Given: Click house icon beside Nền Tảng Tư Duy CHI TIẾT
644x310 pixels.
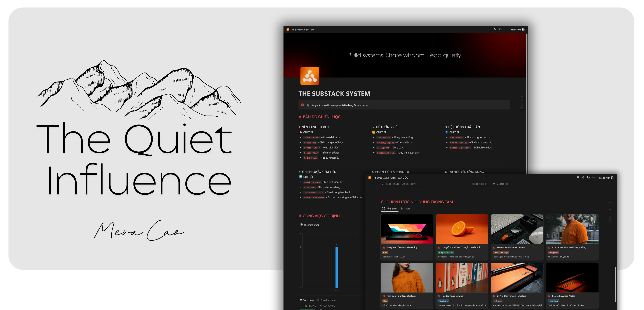Looking at the screenshot, I should point(301,132).
